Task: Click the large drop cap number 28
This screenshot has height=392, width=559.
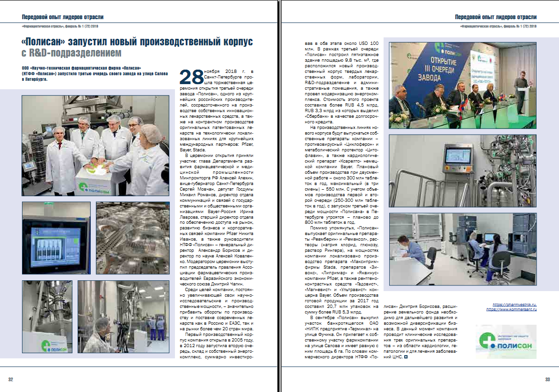Action: pos(192,76)
